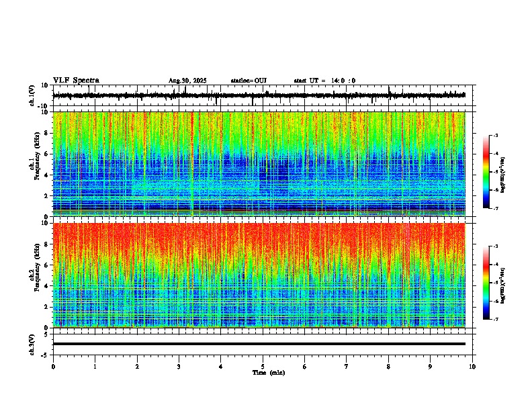Click the ch.1 spectrogram plot area
Viewport: 532px width, 411px height.
pyautogui.click(x=259, y=164)
